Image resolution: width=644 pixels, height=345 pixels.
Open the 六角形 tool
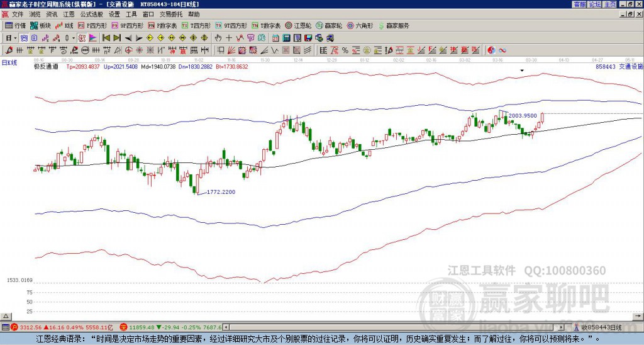(360, 25)
